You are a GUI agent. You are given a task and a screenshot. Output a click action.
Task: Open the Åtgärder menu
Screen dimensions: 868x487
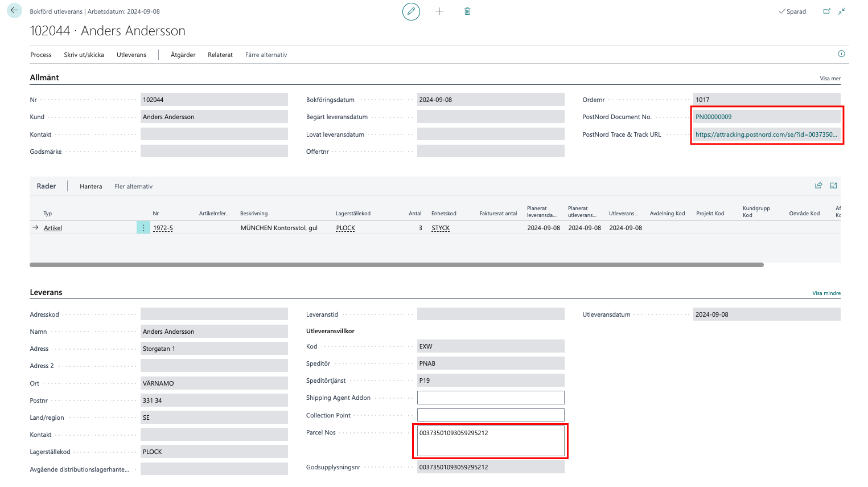point(183,55)
